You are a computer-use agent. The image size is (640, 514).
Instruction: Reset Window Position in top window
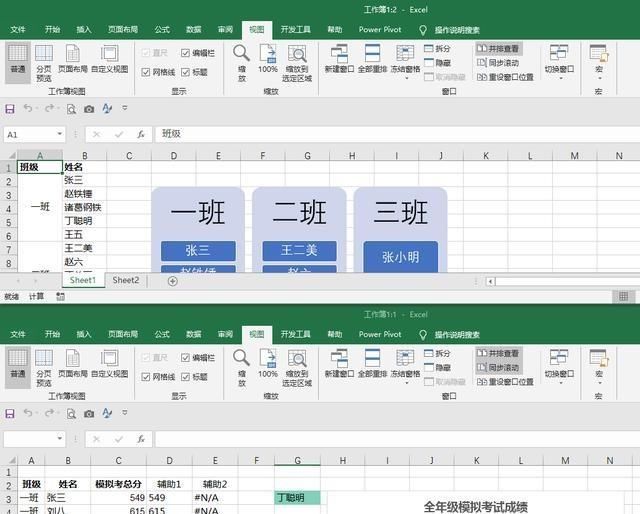click(505, 77)
